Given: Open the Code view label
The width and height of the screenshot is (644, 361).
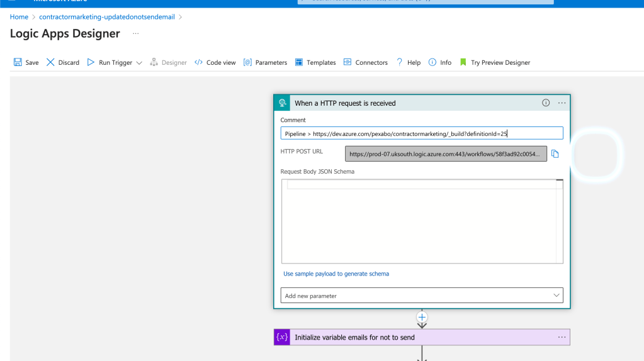Looking at the screenshot, I should click(x=221, y=63).
